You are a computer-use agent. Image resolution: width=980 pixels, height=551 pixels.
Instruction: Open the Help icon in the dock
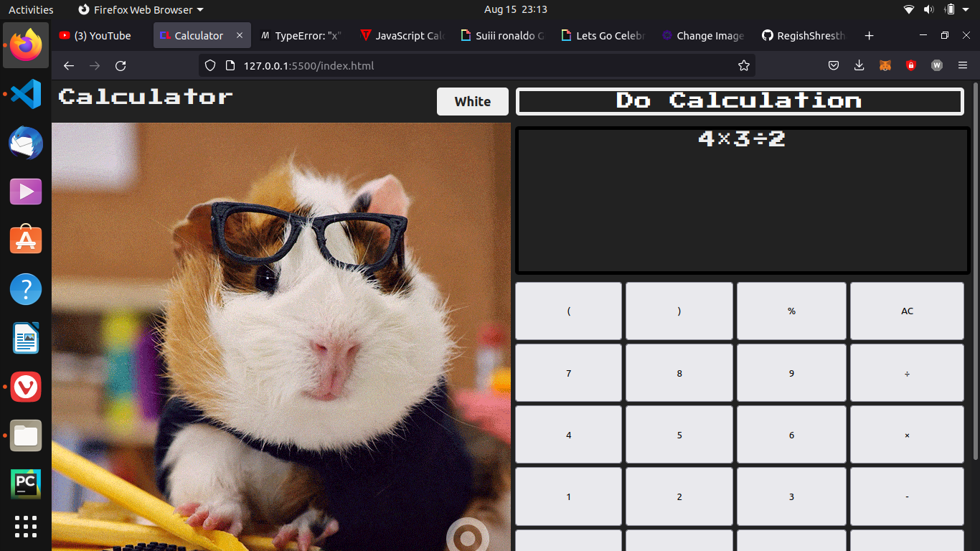[26, 289]
